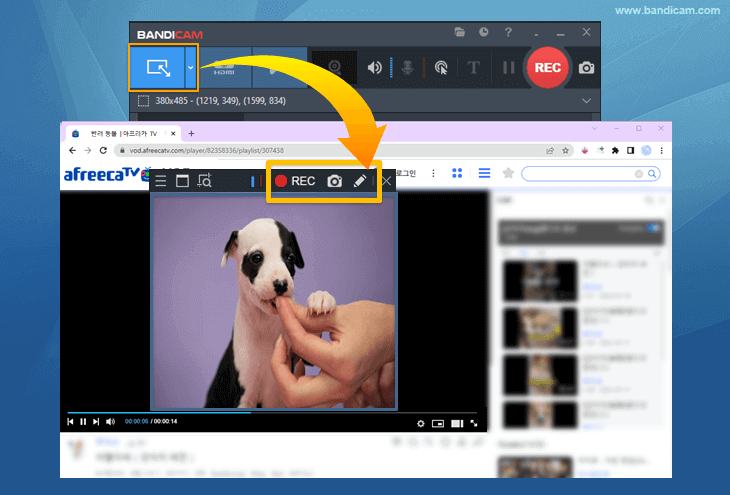
Task: Open a new browser tab
Action: click(191, 134)
